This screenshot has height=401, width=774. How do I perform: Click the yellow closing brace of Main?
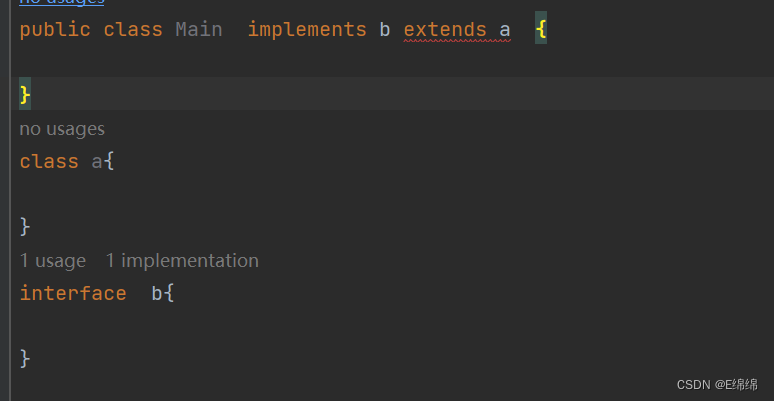(x=26, y=94)
